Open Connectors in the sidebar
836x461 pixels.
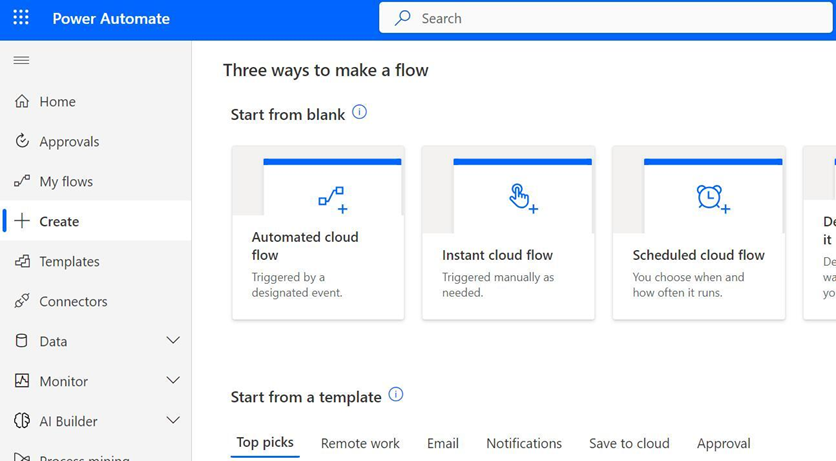tap(96, 301)
